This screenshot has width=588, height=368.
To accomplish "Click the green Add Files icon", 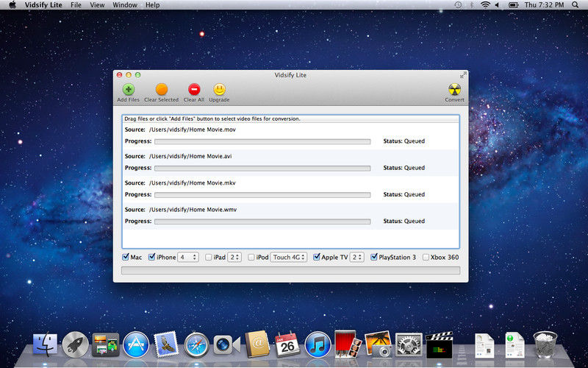I will pyautogui.click(x=128, y=89).
